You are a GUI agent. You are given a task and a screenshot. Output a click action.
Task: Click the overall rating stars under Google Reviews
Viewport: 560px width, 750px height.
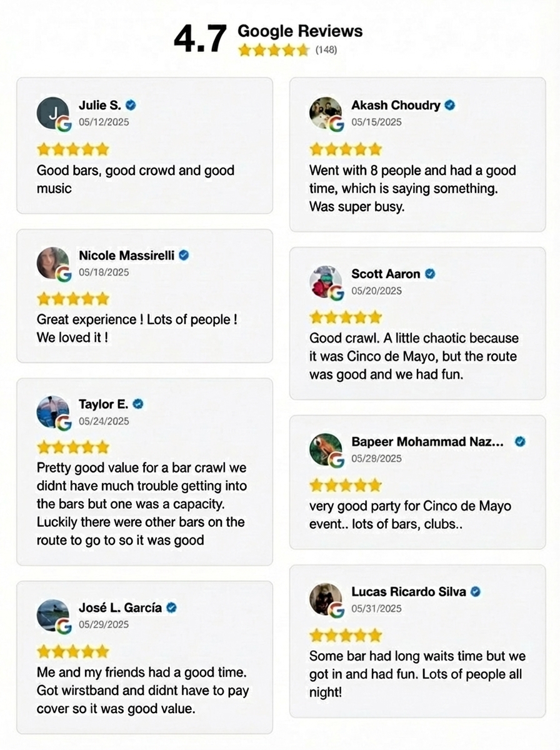274,50
